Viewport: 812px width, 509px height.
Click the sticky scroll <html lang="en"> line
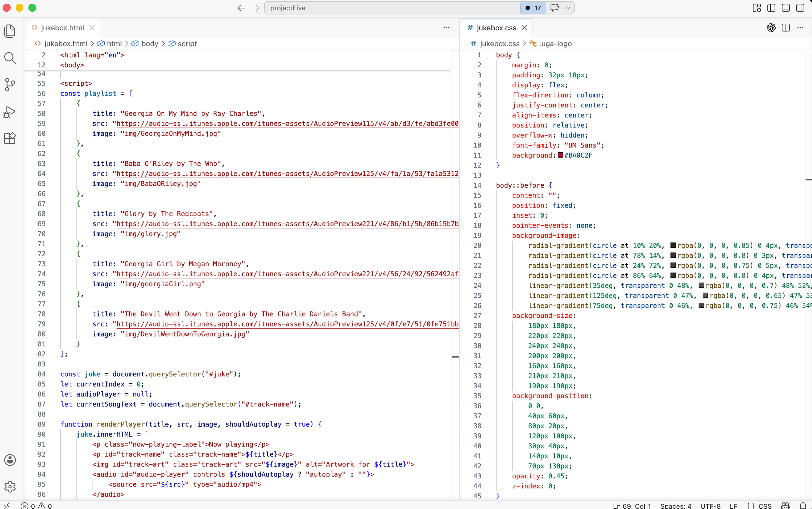click(x=92, y=55)
